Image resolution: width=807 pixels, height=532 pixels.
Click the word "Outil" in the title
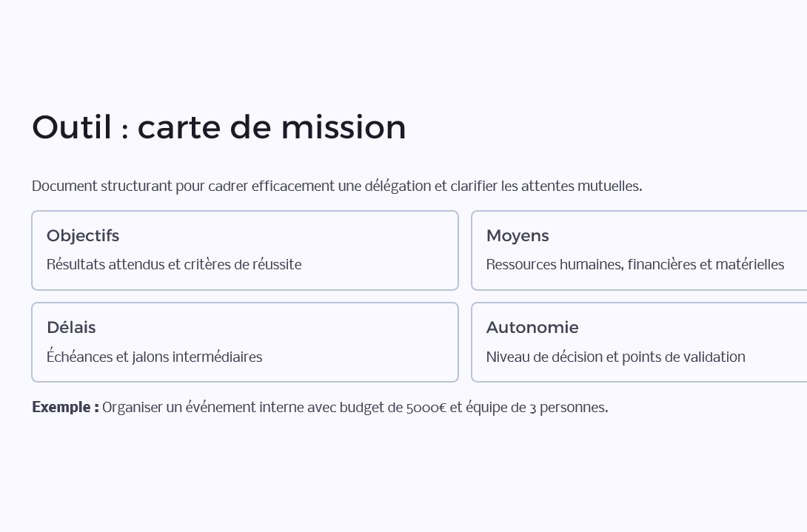(72, 127)
